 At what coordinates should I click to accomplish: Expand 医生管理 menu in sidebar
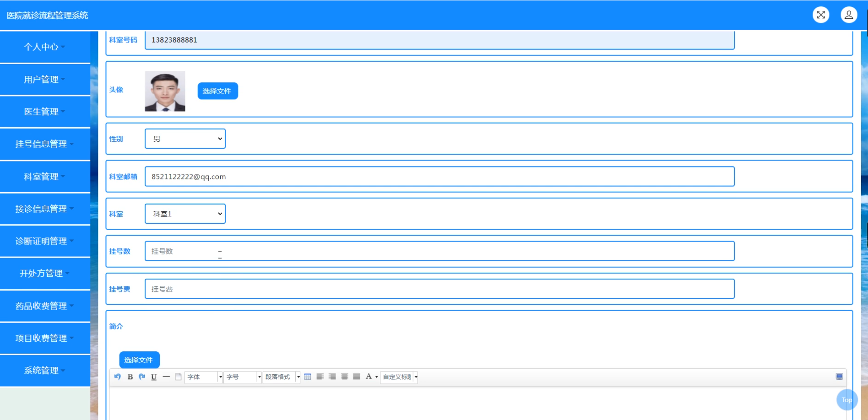[x=45, y=112]
